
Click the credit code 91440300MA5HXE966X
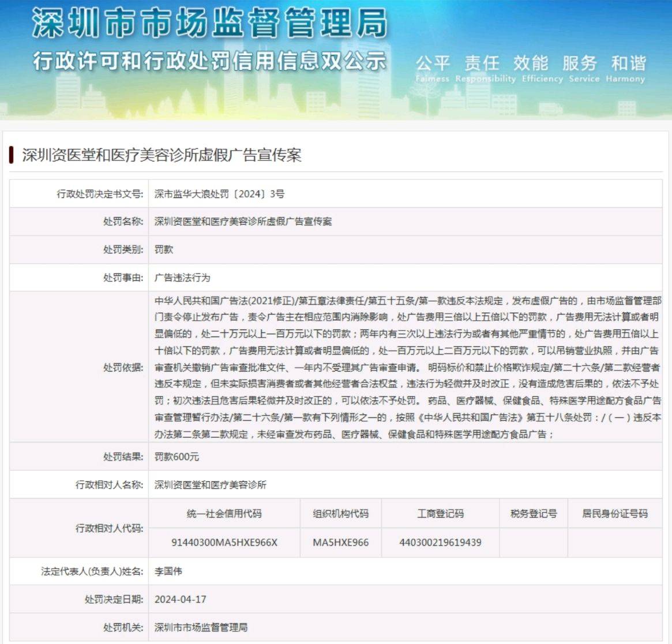[x=224, y=542]
